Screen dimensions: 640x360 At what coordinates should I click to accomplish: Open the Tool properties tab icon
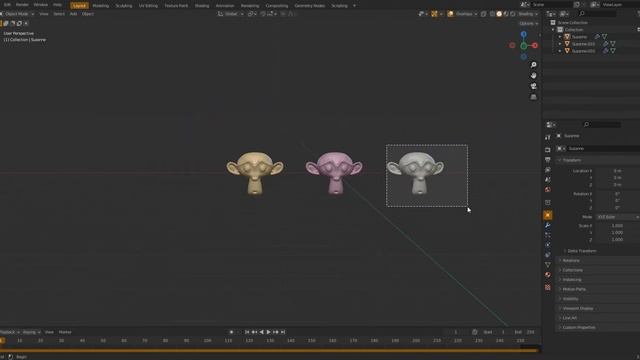(548, 137)
